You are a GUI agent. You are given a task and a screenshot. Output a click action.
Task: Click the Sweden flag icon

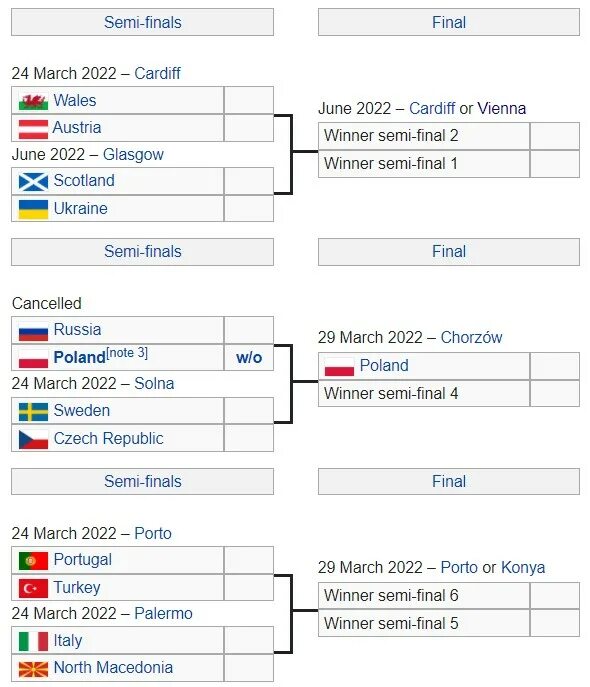33,412
